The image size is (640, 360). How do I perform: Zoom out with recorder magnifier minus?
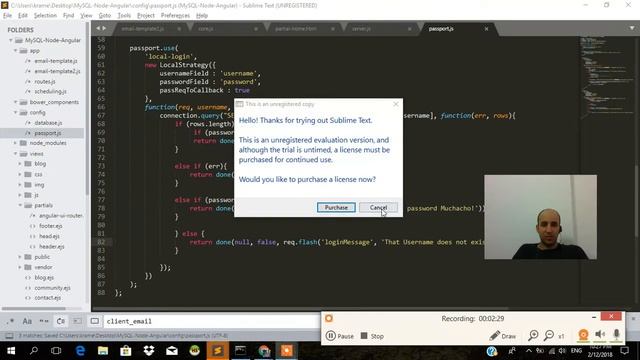point(549,336)
